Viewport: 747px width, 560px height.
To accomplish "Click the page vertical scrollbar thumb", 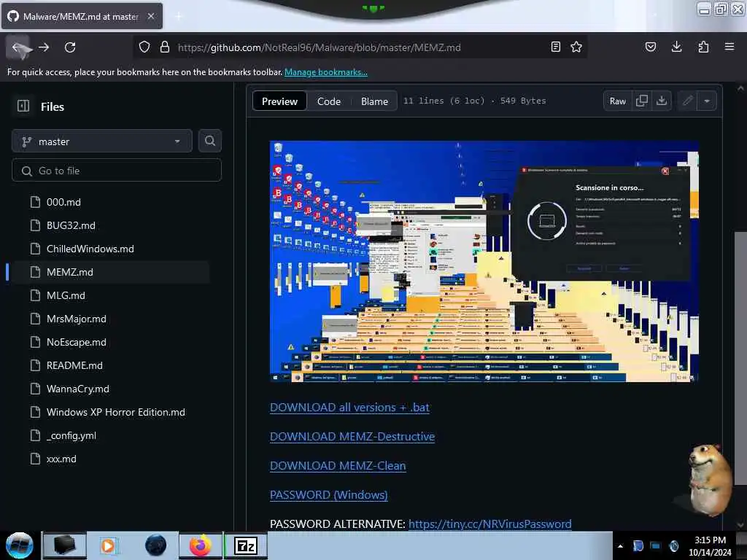I will click(x=740, y=357).
